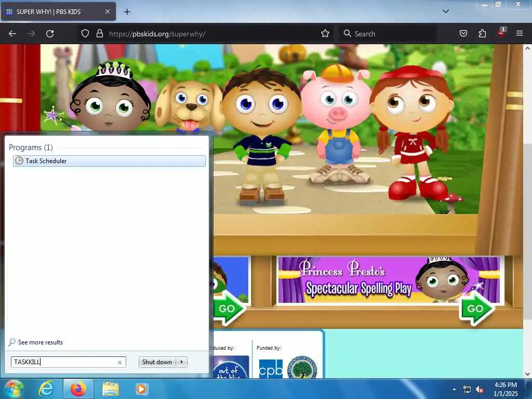Select the SUPER WHY! | PBS KIDS tab
Screen dimensions: 532x399
[x=58, y=12]
